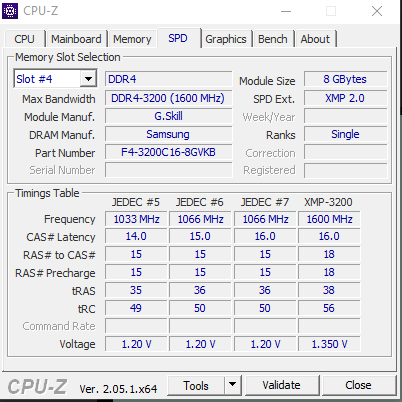Select the DDR4 memory type field
This screenshot has height=402, width=402.
[169, 79]
